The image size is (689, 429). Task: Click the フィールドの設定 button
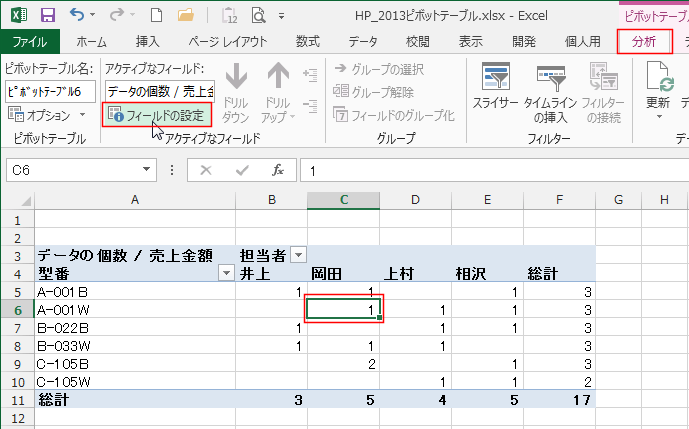[x=158, y=116]
